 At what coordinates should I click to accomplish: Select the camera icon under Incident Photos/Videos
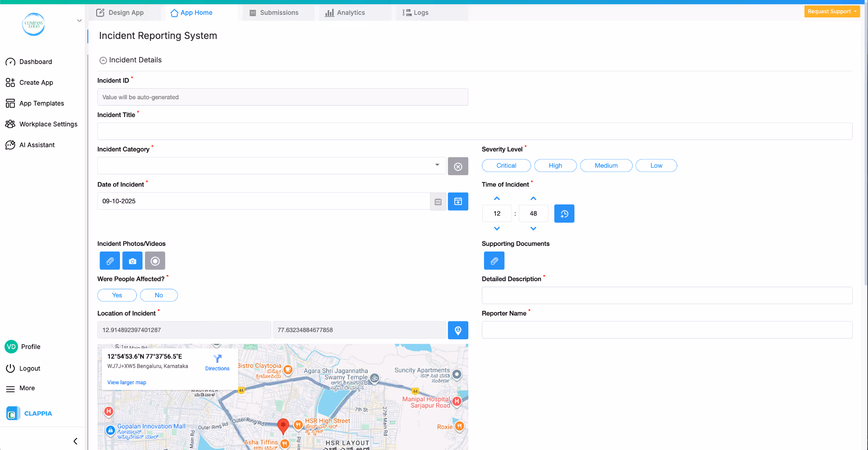tap(132, 260)
